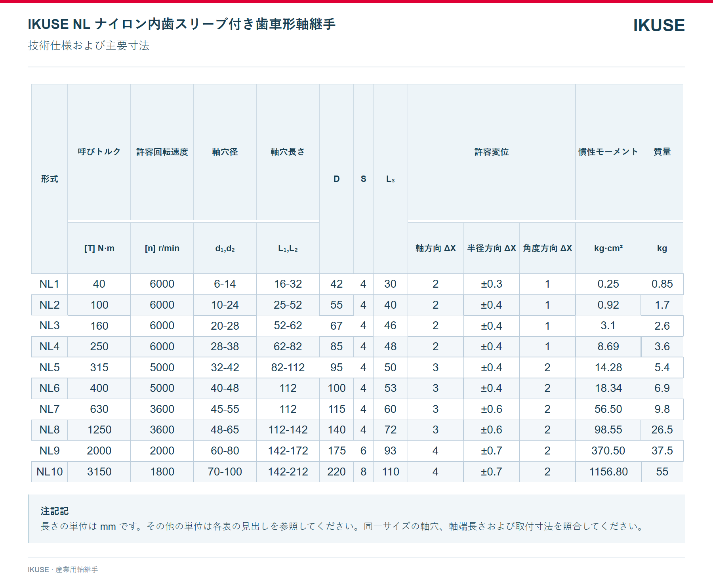Click the '半径方向 ΔX' subheader
713x588 pixels.
click(x=492, y=248)
